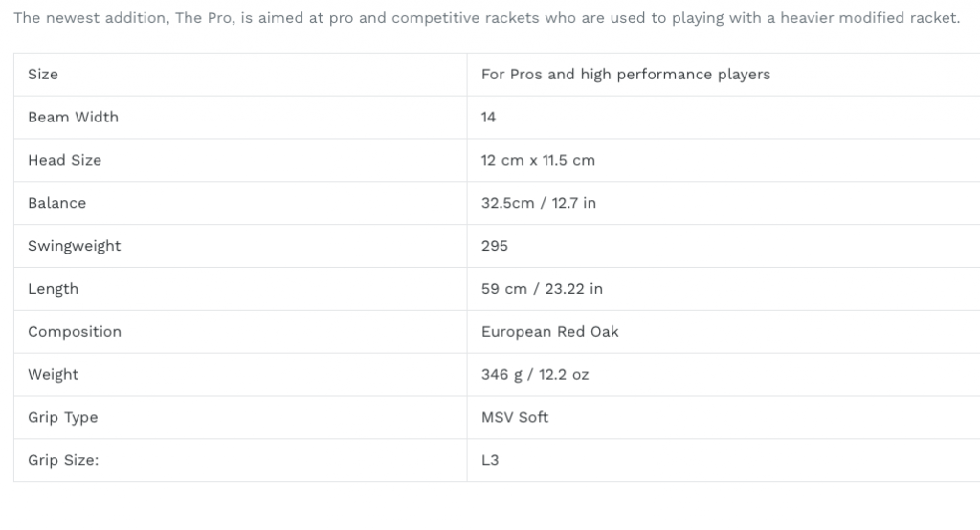
Task: Click the Head Size label
Action: coord(64,160)
